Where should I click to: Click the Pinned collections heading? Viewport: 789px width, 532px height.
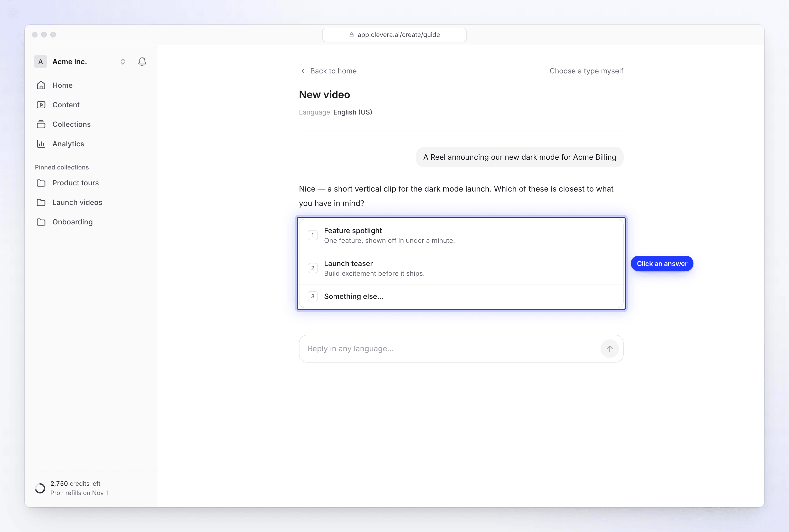(x=62, y=167)
